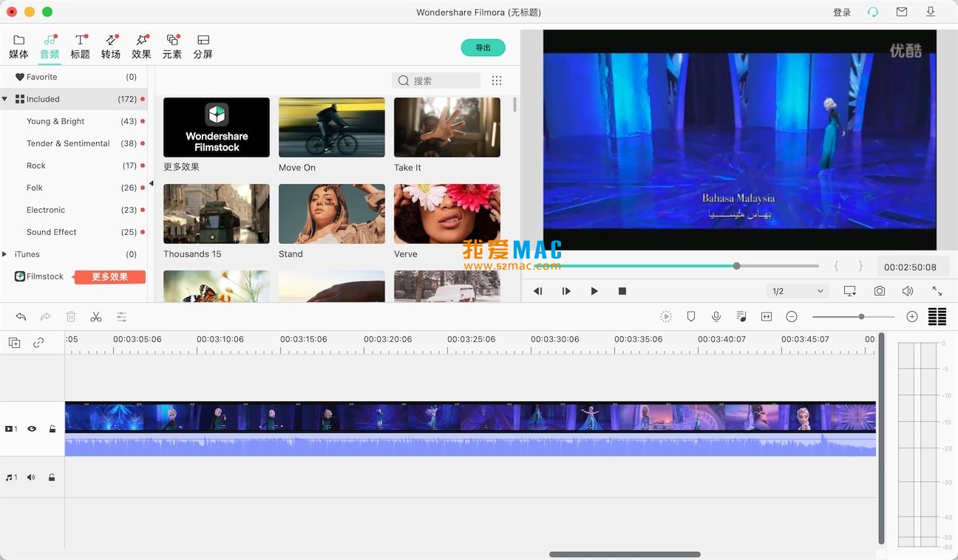
Task: Click the render preview icon
Action: (666, 316)
